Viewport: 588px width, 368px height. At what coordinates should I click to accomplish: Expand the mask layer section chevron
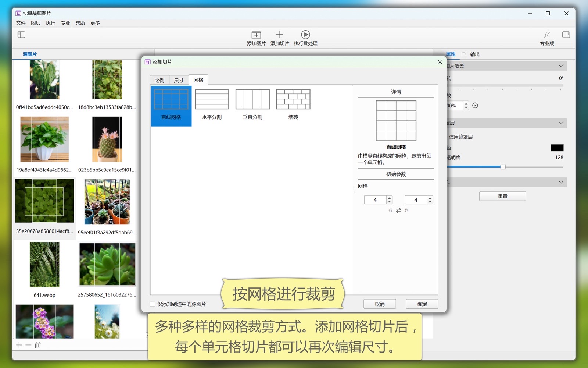click(561, 123)
